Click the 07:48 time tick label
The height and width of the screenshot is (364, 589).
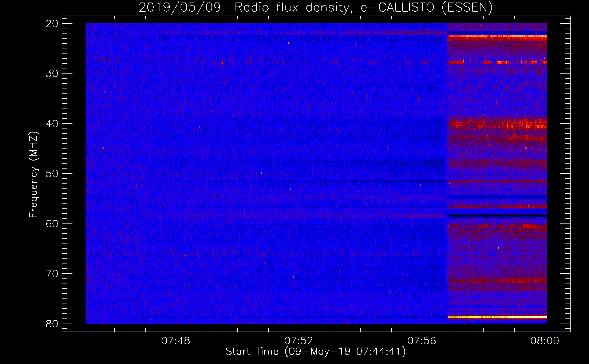(x=176, y=341)
